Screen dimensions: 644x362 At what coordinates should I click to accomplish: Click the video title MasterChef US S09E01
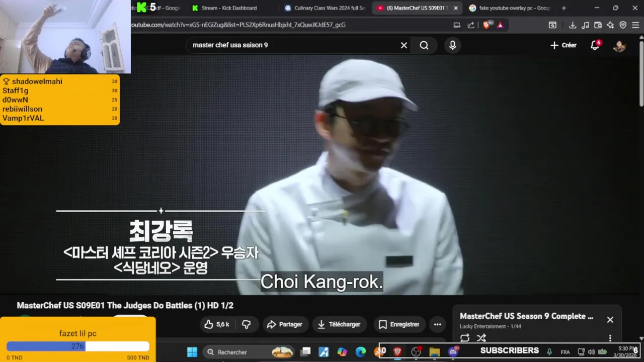tap(125, 306)
